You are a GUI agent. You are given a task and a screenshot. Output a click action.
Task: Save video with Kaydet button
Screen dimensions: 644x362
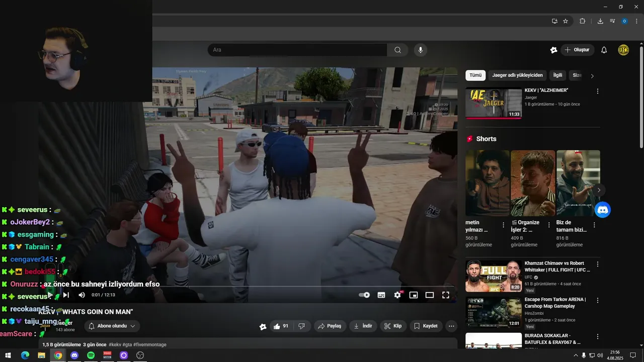tap(426, 326)
